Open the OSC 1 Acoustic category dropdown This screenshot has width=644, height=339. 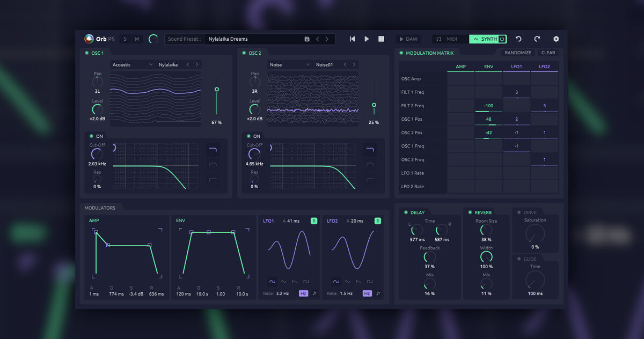tap(133, 65)
